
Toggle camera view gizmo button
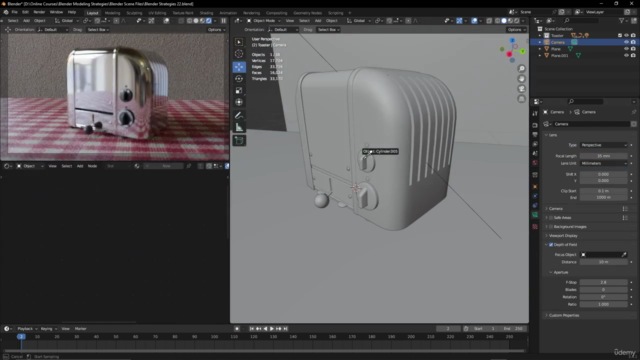522,89
